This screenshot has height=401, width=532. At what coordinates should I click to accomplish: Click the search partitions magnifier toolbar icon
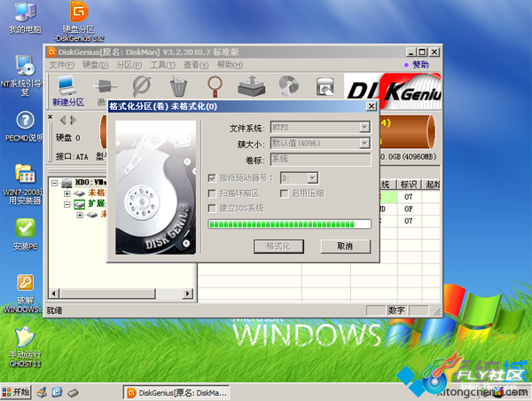pyautogui.click(x=215, y=86)
